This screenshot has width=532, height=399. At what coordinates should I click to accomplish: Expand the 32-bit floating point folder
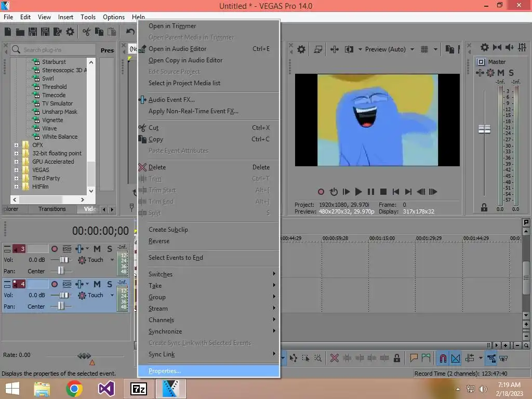pyautogui.click(x=16, y=153)
